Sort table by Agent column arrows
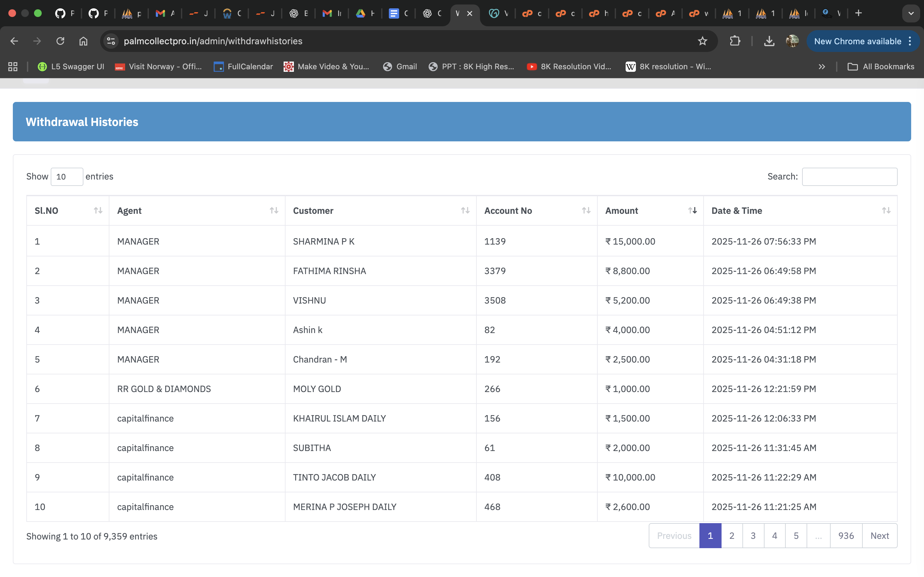The image size is (924, 577). pyautogui.click(x=274, y=210)
